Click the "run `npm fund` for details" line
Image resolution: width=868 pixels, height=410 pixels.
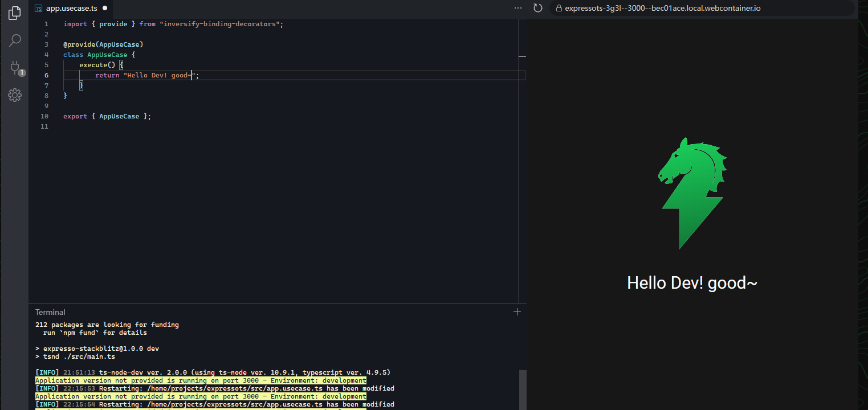point(95,333)
